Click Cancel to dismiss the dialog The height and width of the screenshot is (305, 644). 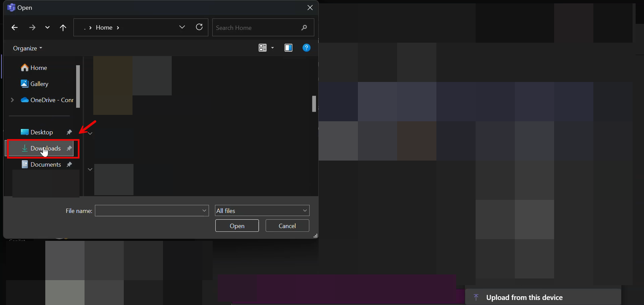tap(287, 225)
